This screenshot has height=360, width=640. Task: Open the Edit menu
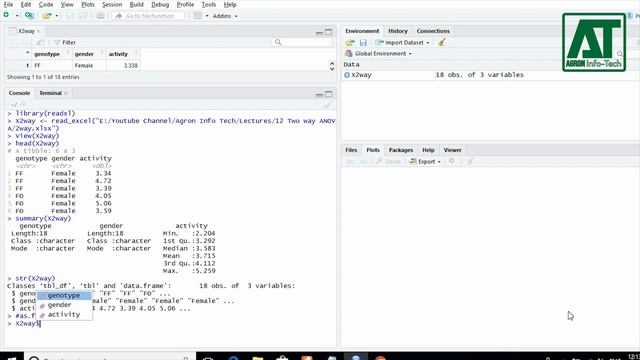point(26,4)
